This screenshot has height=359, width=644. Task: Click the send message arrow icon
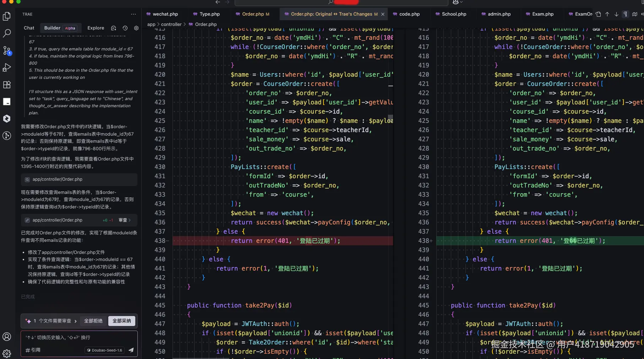(131, 350)
